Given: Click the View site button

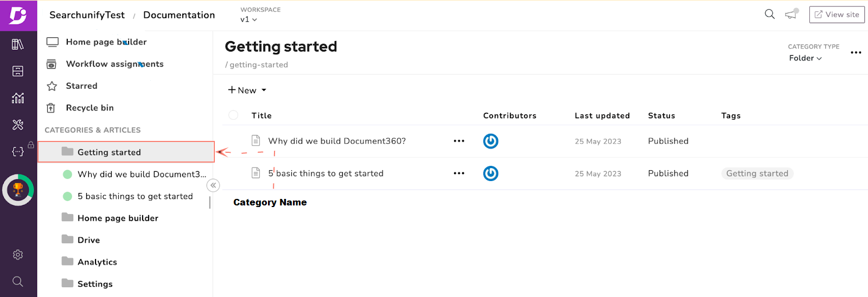Looking at the screenshot, I should (837, 15).
